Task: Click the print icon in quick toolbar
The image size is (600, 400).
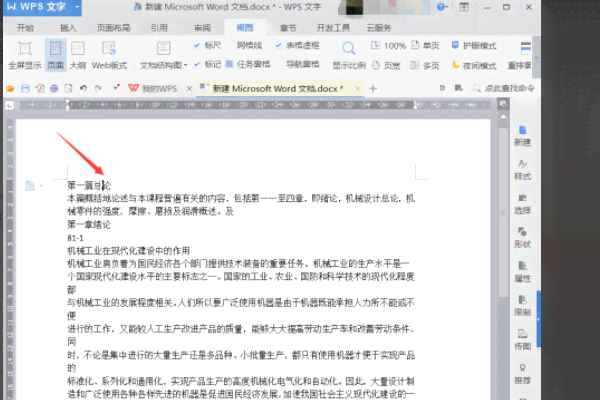Action: click(x=54, y=89)
